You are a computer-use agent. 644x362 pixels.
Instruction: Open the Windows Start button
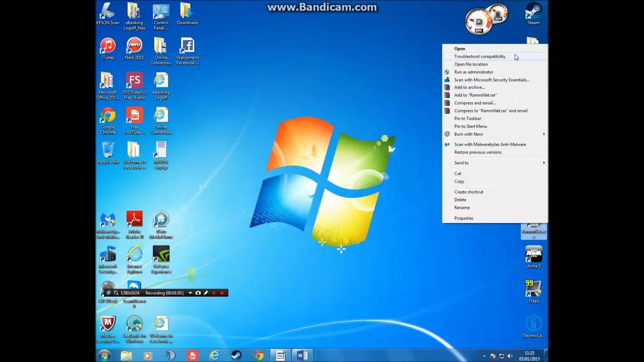point(104,356)
